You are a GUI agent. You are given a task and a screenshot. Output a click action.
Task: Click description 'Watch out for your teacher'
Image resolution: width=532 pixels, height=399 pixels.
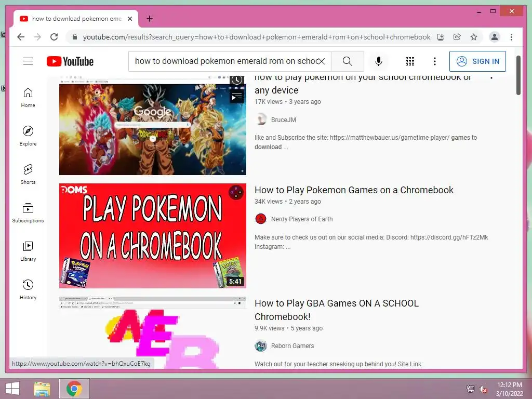[339, 364]
